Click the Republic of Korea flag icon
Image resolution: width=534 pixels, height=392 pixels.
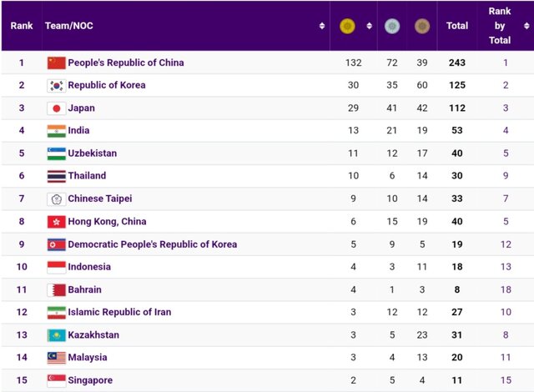(56, 85)
